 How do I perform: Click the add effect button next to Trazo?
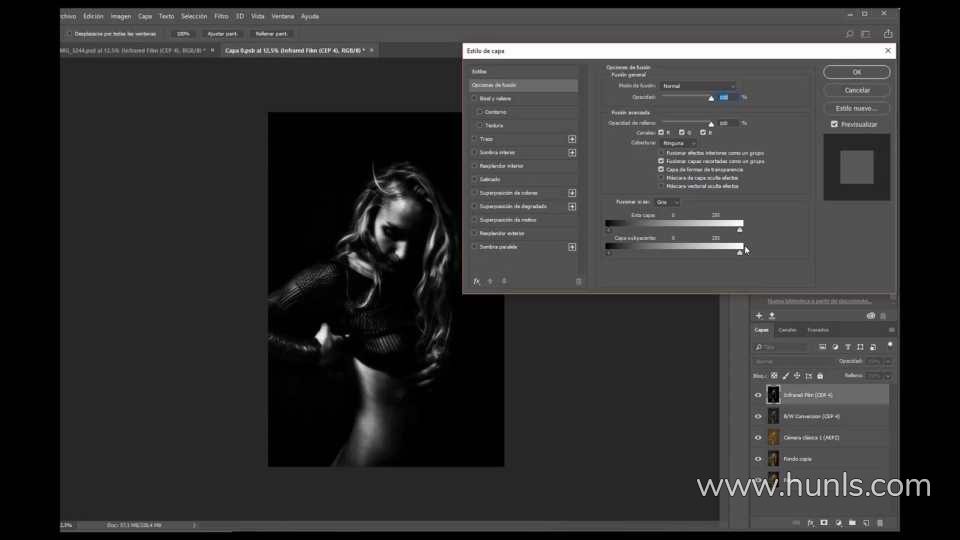(x=572, y=139)
